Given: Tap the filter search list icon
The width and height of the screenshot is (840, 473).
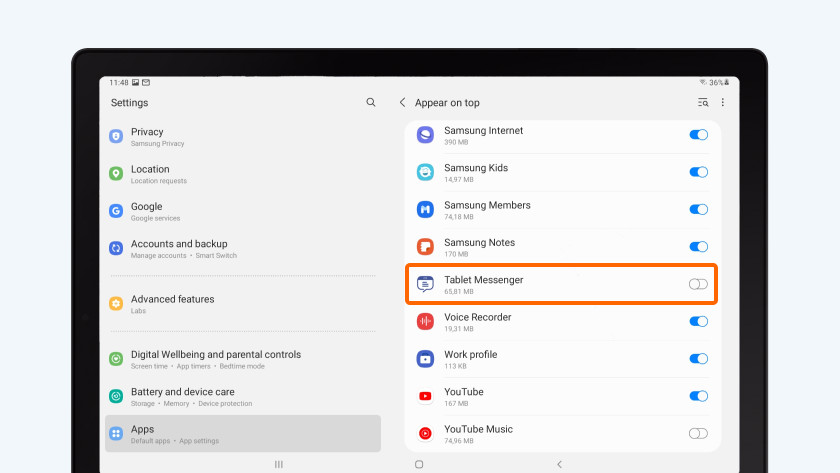Looking at the screenshot, I should (x=703, y=103).
